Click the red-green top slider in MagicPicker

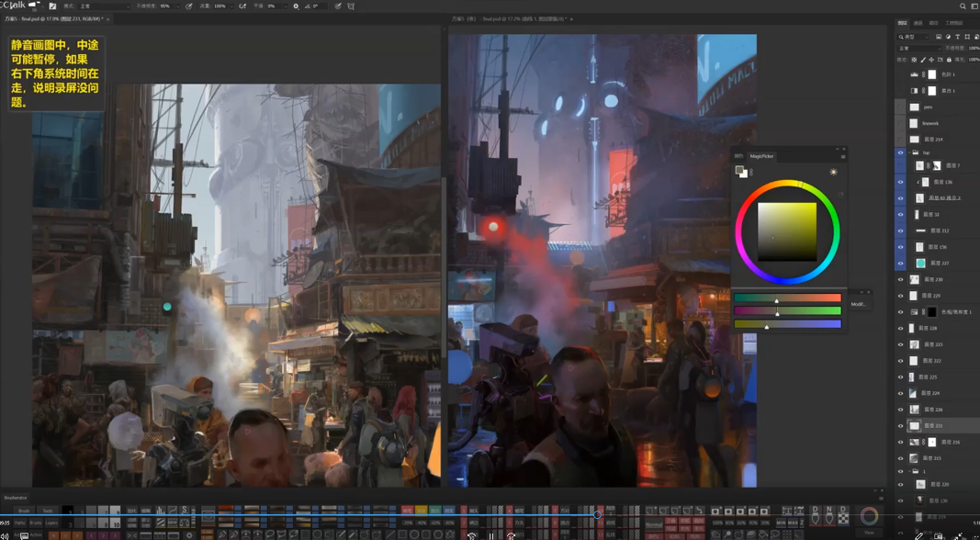point(787,298)
